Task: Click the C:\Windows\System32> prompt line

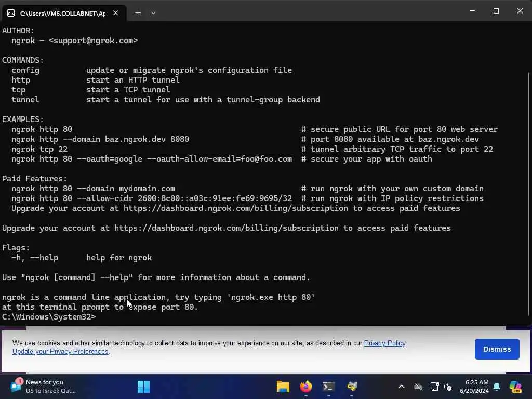Action: [x=49, y=317]
